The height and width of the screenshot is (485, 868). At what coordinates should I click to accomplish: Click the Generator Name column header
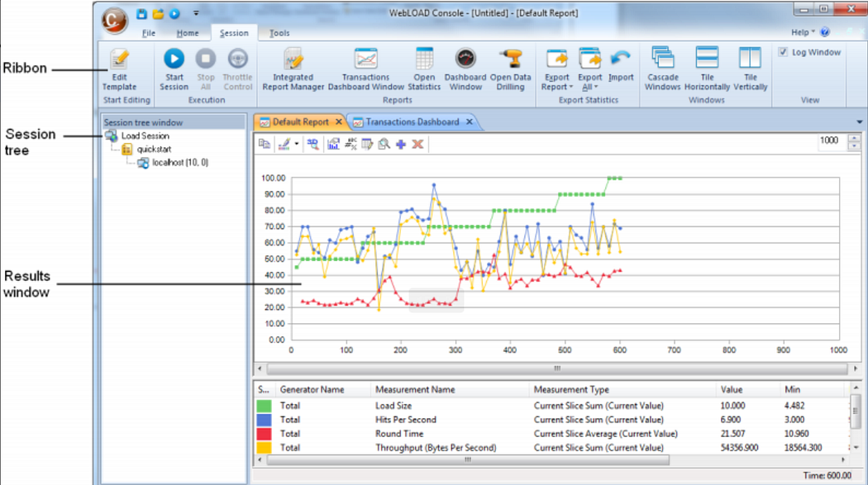(x=312, y=390)
